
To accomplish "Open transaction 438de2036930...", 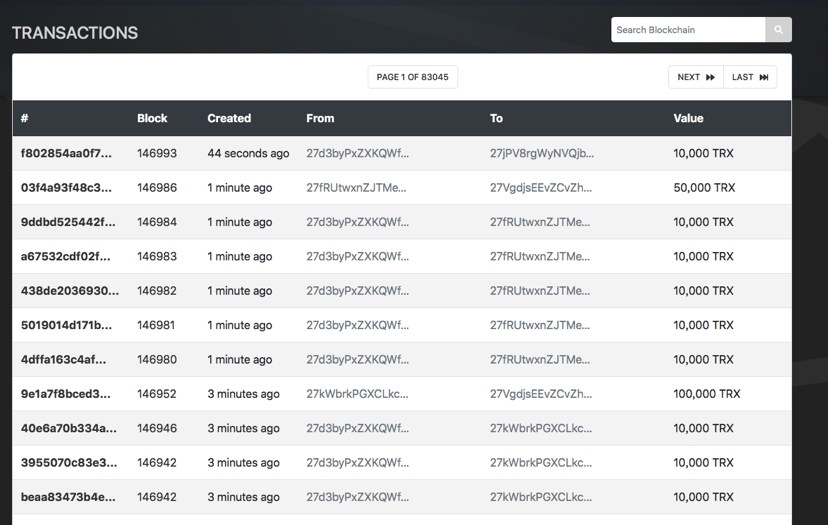I will coord(70,290).
